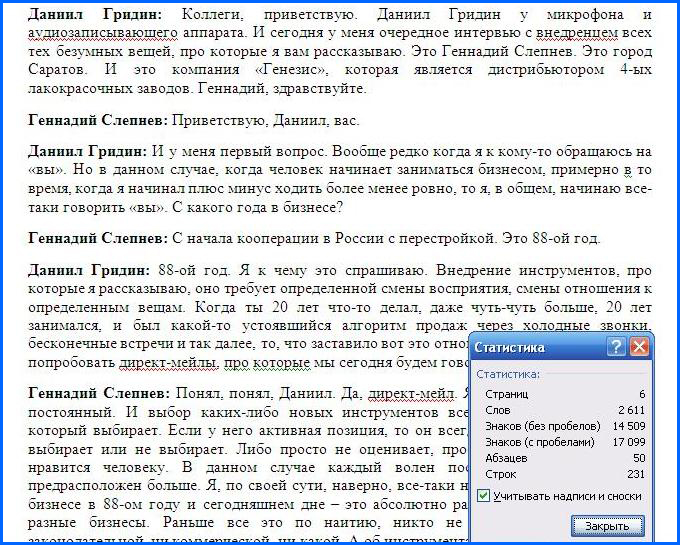The image size is (680, 545).
Task: Click the Знаков (без пробелов) row
Action: click(565, 426)
